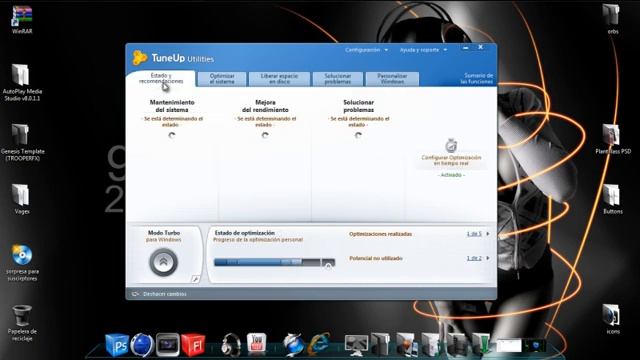Open the Personalizar Windows tab
Viewport: 640px width, 360px height.
[392, 79]
